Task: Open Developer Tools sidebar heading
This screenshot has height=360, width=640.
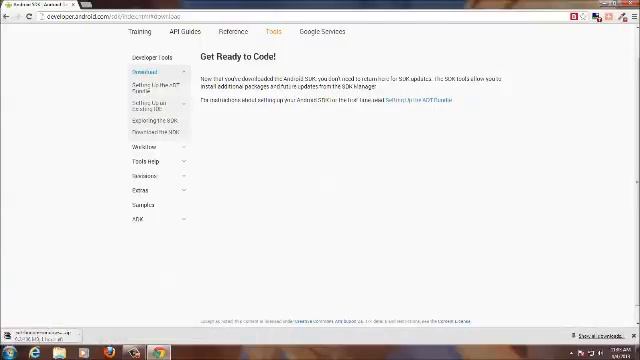Action: (x=152, y=58)
